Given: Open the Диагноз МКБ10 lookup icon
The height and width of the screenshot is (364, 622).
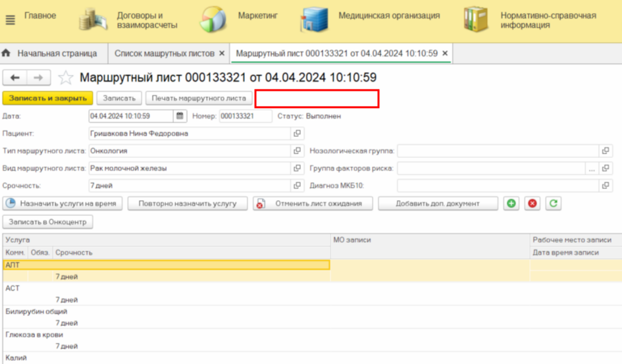Looking at the screenshot, I should 606,186.
